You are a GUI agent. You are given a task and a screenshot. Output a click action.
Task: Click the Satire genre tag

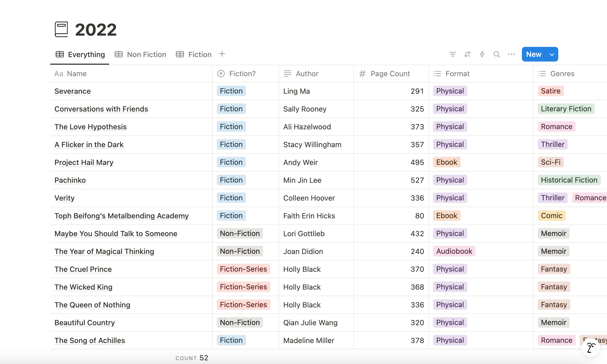tap(551, 91)
